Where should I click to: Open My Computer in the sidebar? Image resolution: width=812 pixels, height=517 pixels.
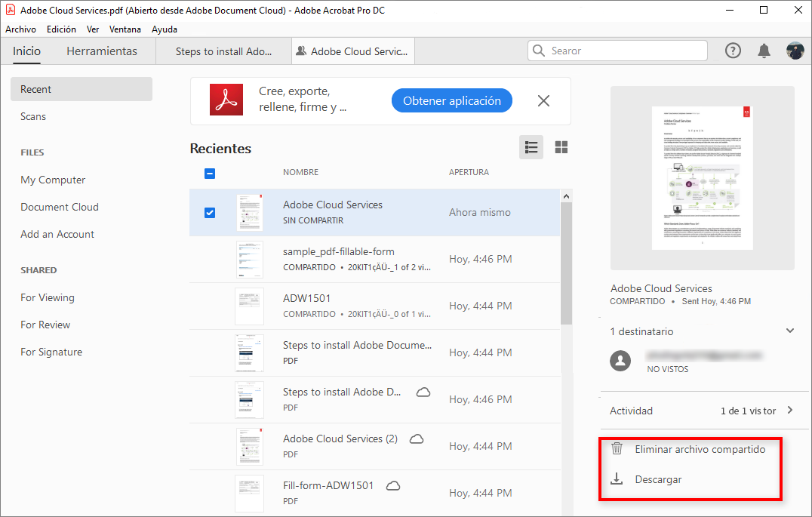(x=53, y=180)
